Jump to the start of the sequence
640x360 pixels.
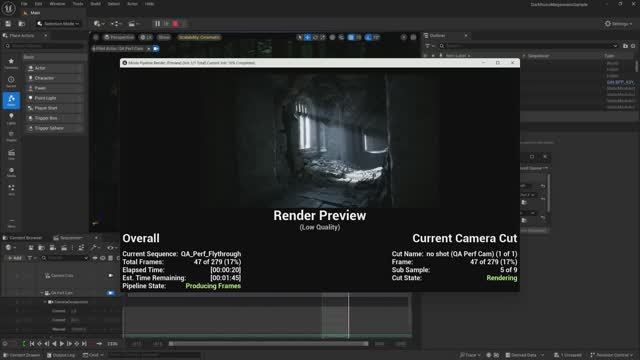(32, 344)
